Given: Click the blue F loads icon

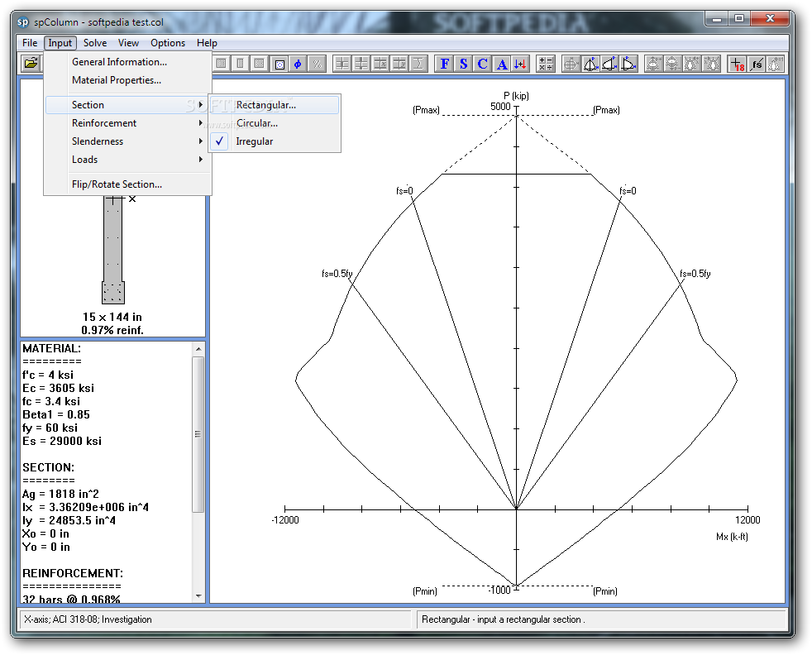Looking at the screenshot, I should [444, 64].
